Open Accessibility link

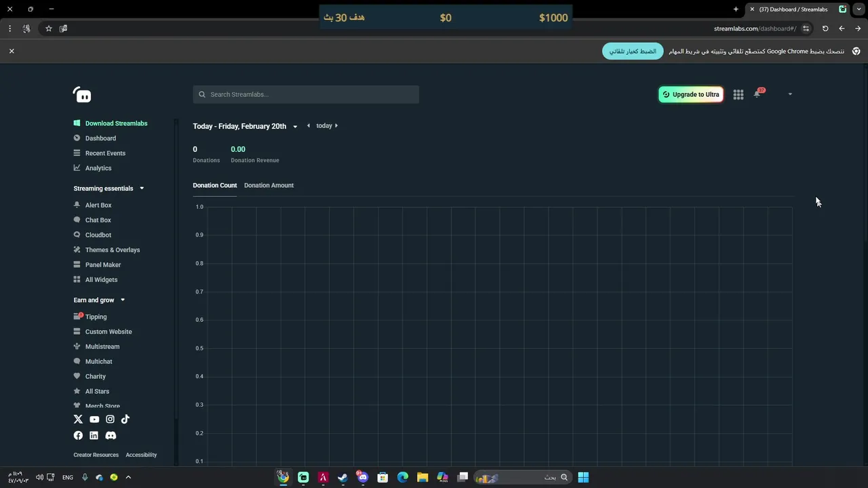[x=141, y=455]
